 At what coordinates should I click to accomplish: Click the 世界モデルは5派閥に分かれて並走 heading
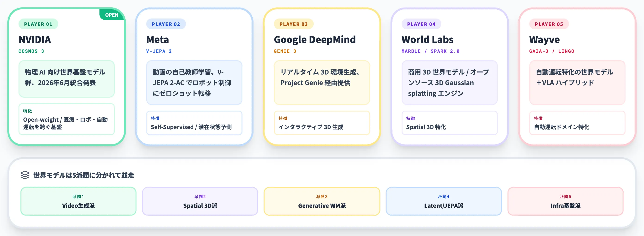coord(84,175)
